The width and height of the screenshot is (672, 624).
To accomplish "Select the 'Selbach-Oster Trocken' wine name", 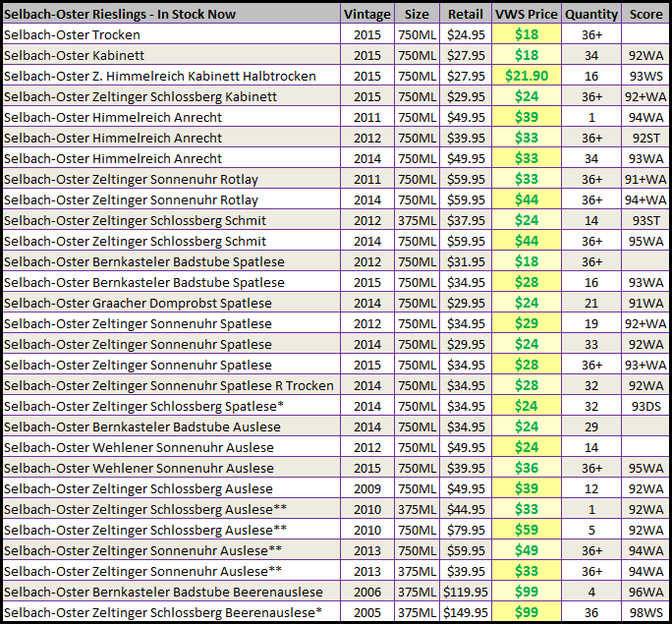I will [x=72, y=34].
